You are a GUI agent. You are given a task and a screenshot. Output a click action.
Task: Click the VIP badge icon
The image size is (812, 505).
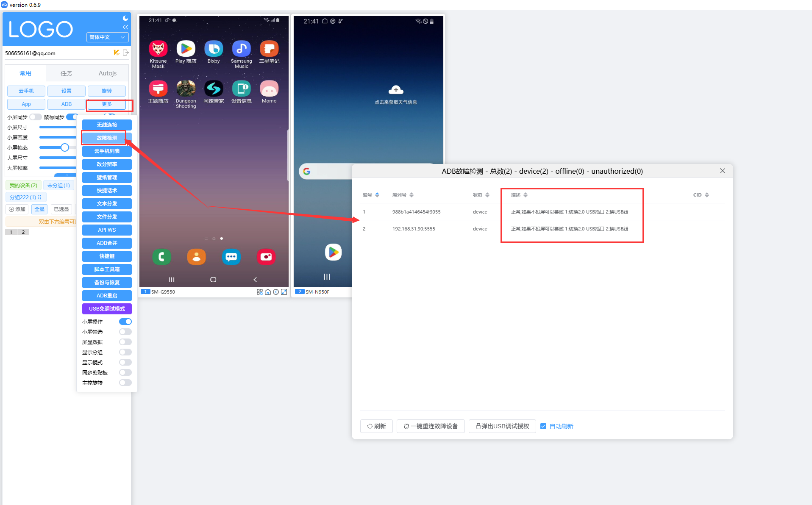pyautogui.click(x=116, y=53)
